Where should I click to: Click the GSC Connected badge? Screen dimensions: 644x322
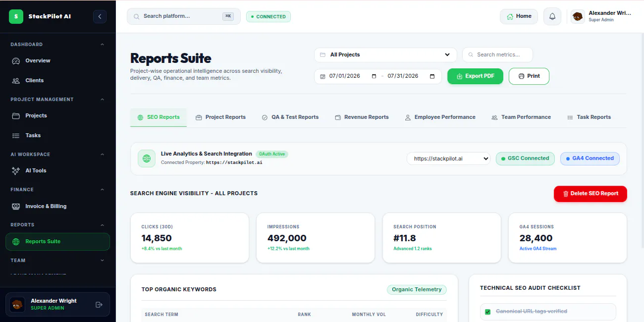(525, 159)
